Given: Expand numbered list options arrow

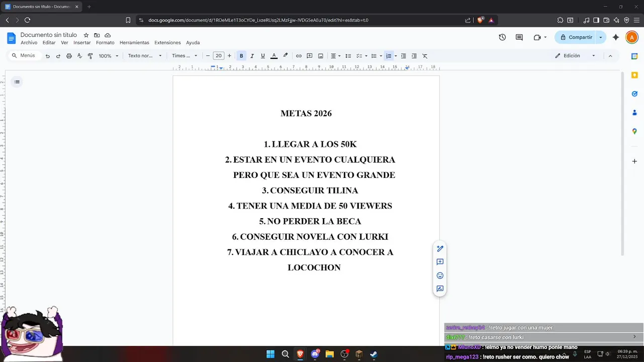Looking at the screenshot, I should [396, 56].
